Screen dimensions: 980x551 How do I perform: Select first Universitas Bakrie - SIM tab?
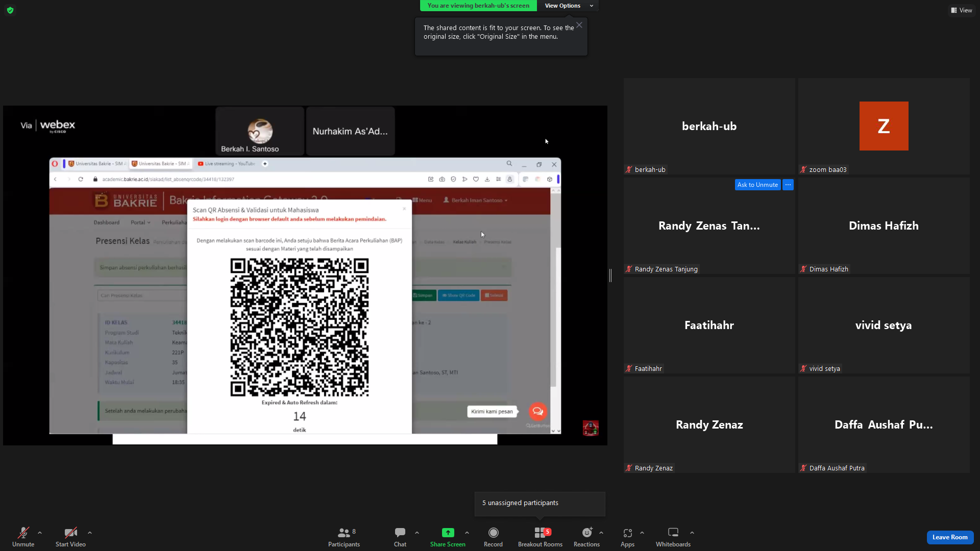coord(96,164)
